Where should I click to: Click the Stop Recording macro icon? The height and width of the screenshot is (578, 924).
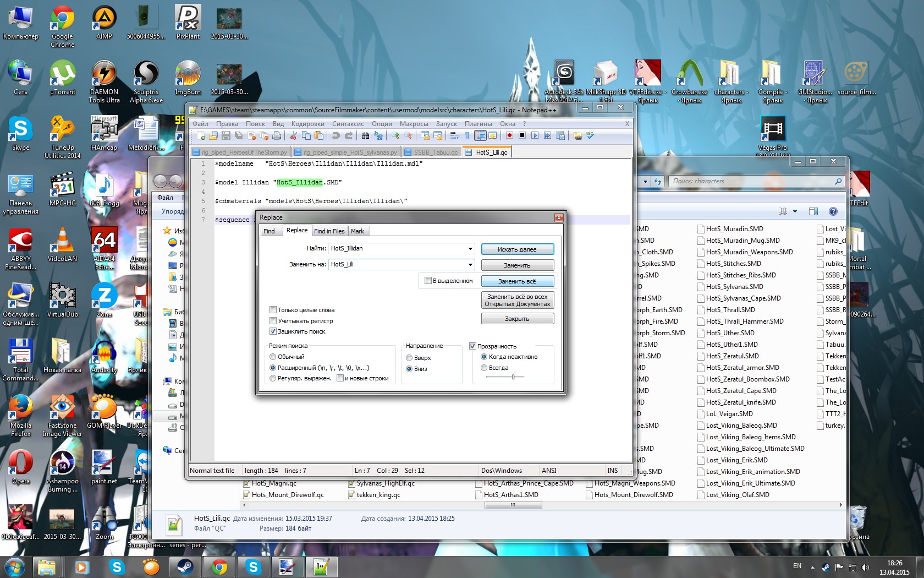pyautogui.click(x=522, y=135)
